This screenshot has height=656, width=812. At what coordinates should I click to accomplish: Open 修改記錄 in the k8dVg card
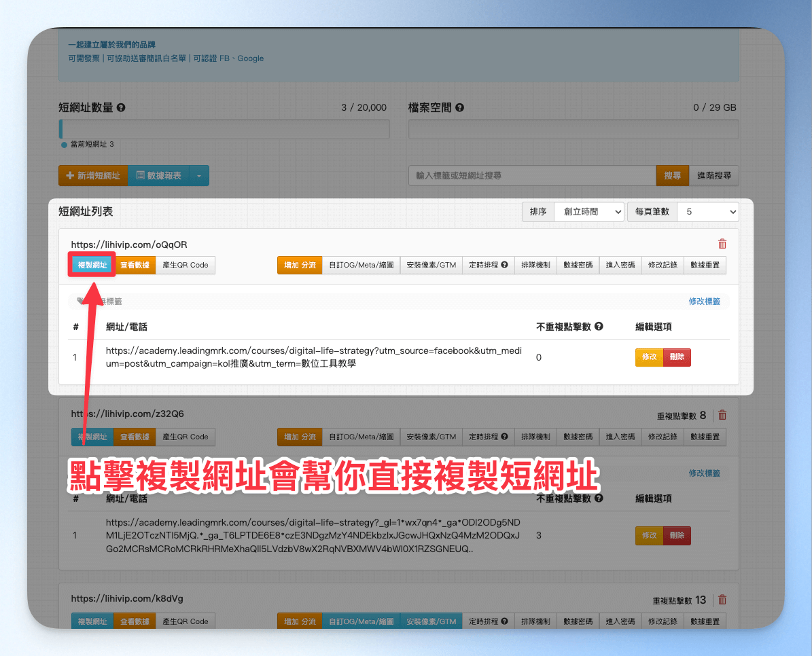pos(663,621)
